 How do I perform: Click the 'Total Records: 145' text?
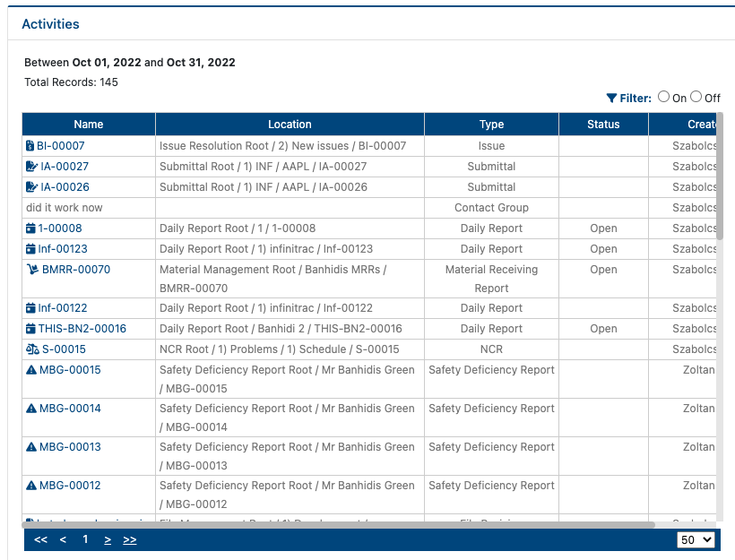tap(71, 82)
